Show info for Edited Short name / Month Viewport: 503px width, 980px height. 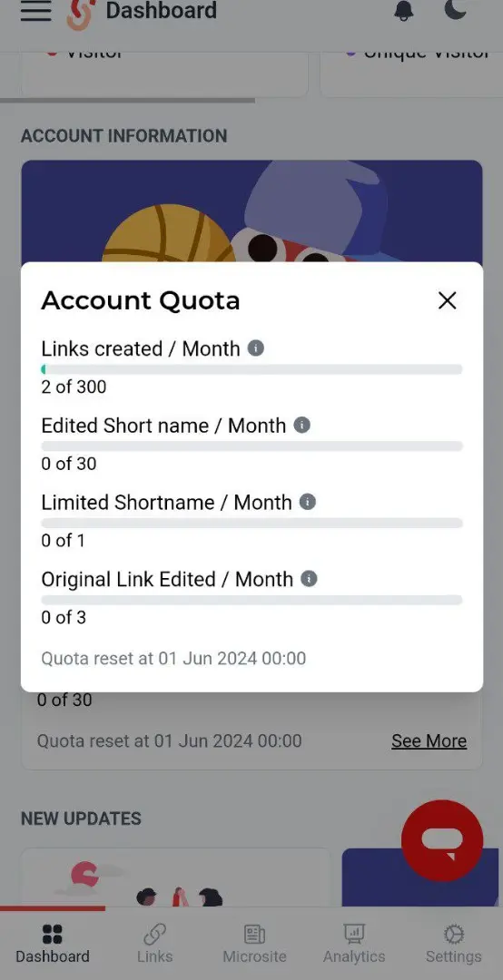click(301, 426)
